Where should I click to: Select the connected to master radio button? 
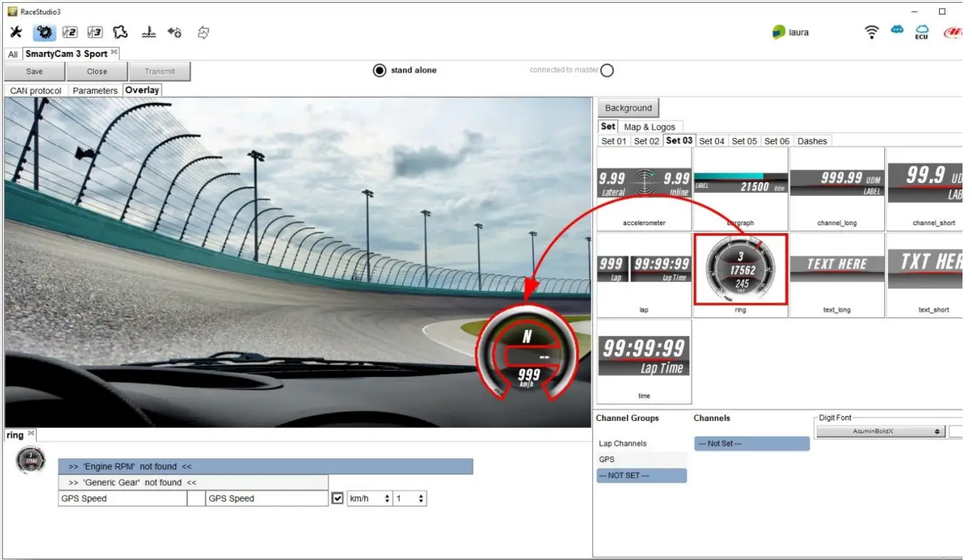coord(606,70)
